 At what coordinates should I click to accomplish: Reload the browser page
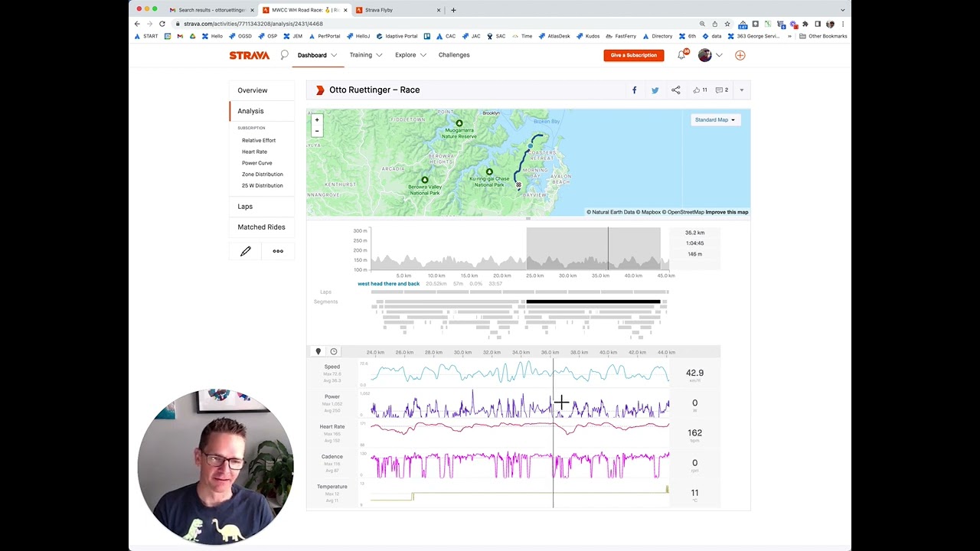[162, 24]
